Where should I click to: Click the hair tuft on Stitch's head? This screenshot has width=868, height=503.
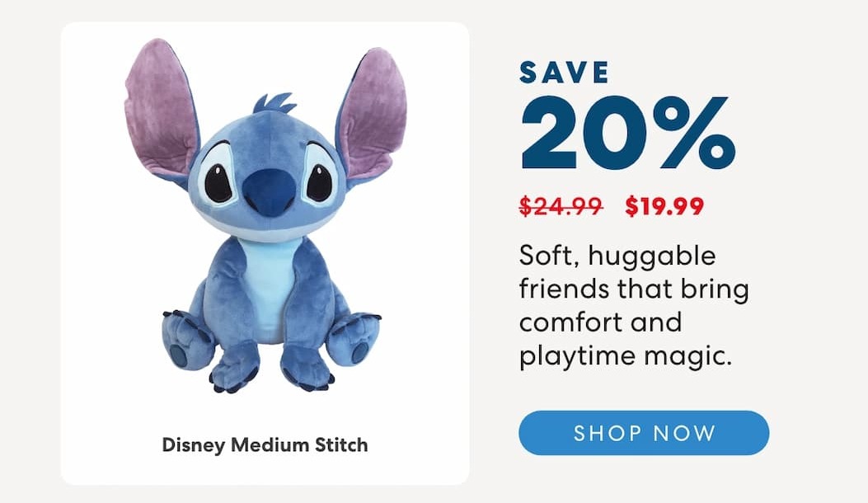pyautogui.click(x=274, y=103)
